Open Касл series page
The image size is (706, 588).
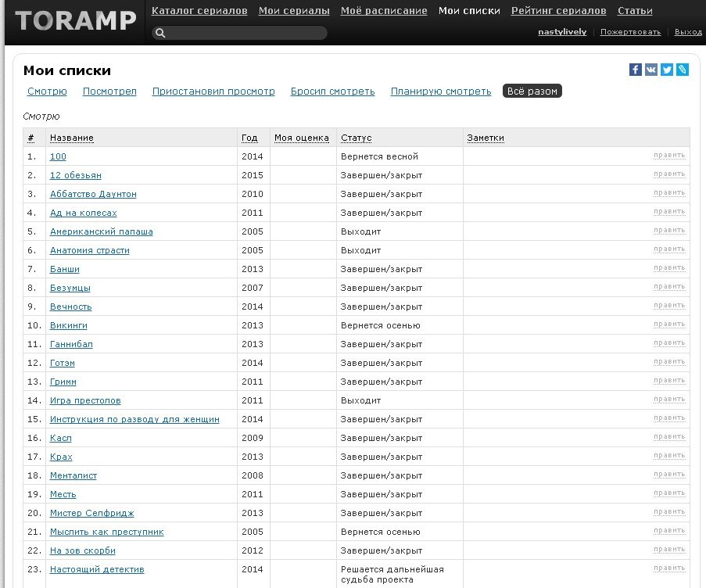(x=60, y=438)
